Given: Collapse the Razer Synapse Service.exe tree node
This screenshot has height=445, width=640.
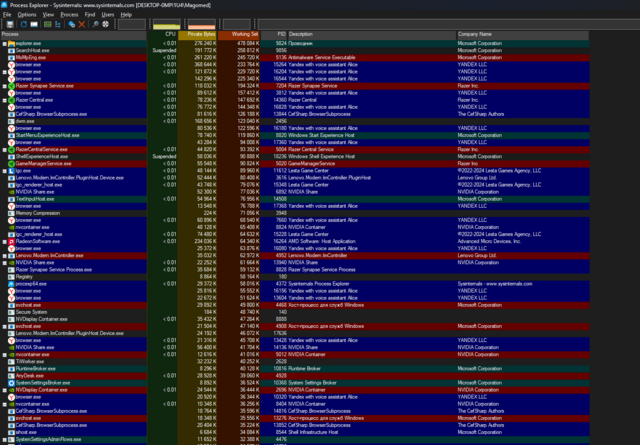Looking at the screenshot, I should click(4, 86).
